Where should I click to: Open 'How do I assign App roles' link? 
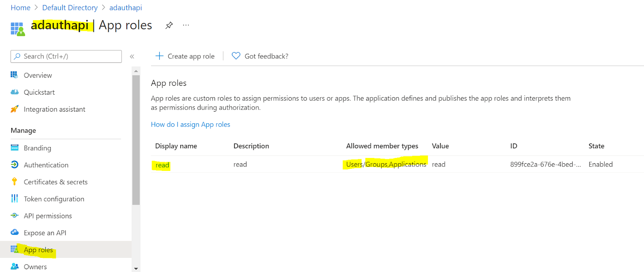click(x=190, y=125)
